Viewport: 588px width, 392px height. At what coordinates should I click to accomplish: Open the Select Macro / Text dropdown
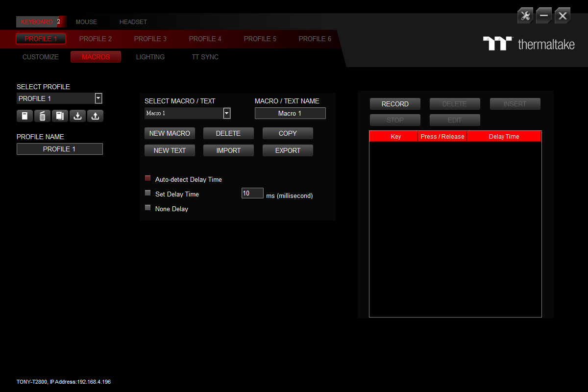(227, 113)
